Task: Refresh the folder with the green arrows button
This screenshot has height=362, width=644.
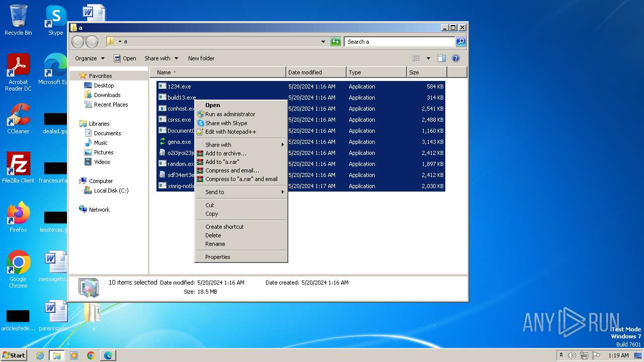Action: pos(336,42)
